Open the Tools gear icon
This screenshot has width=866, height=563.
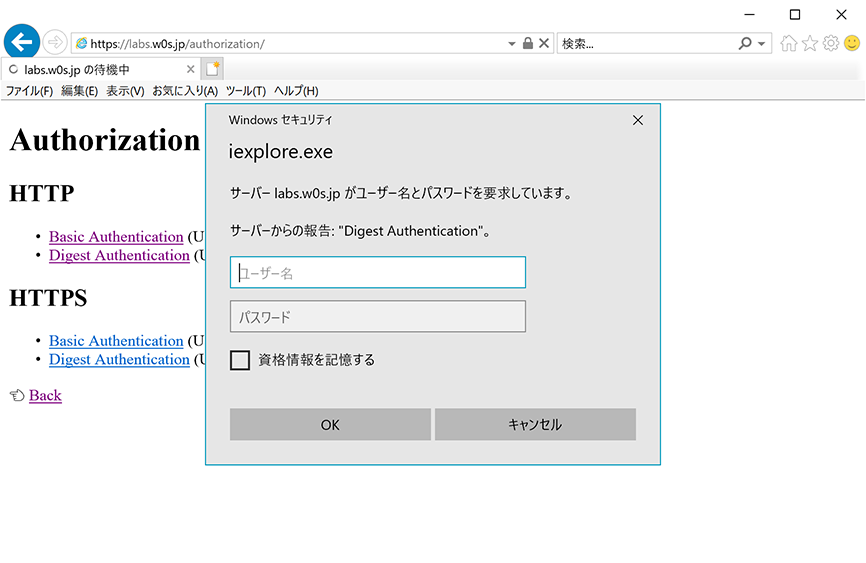[x=831, y=44]
